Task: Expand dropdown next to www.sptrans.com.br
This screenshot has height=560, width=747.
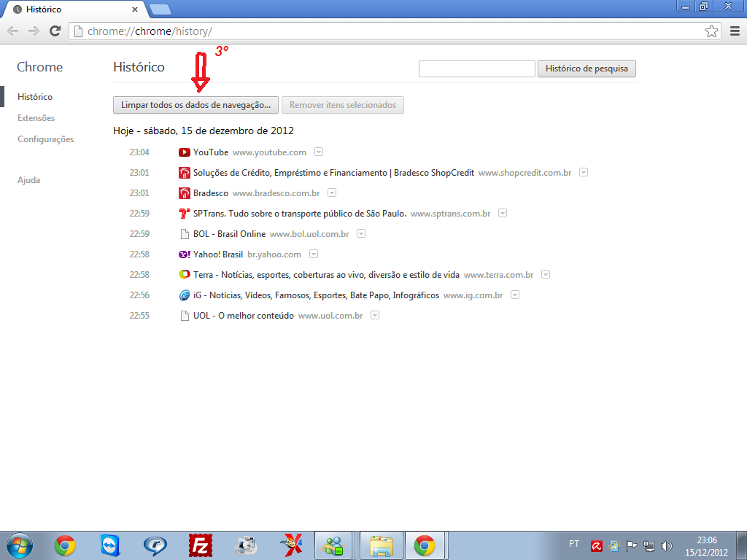Action: pos(503,214)
